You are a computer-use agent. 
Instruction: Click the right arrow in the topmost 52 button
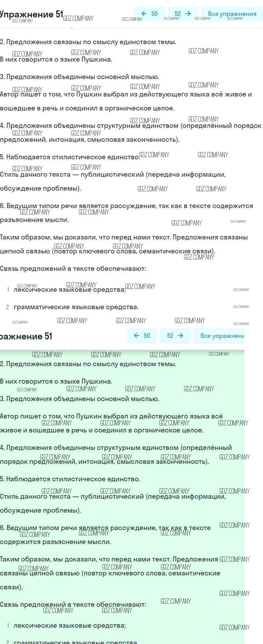[x=188, y=14]
